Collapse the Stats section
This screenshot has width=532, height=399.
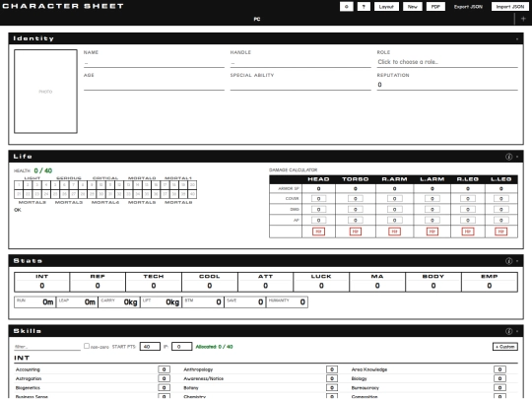pos(517,260)
